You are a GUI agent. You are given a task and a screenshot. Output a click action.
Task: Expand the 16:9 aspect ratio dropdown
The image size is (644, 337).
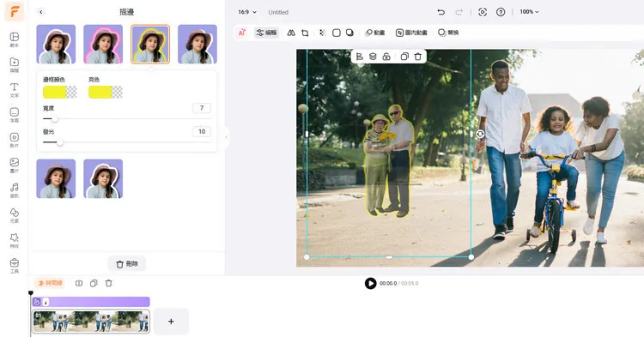click(x=247, y=12)
